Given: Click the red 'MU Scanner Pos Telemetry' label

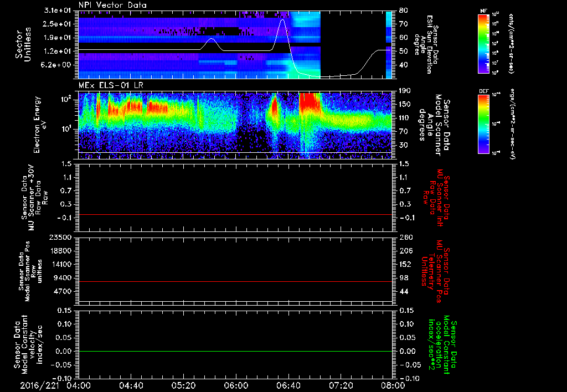Looking at the screenshot, I should pyautogui.click(x=436, y=271).
